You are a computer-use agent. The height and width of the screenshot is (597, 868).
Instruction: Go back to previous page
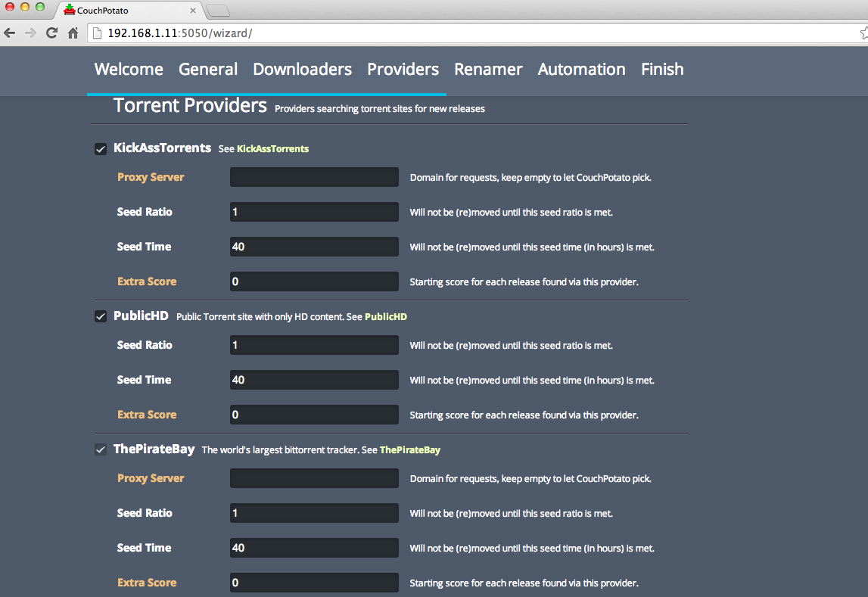pos(9,33)
